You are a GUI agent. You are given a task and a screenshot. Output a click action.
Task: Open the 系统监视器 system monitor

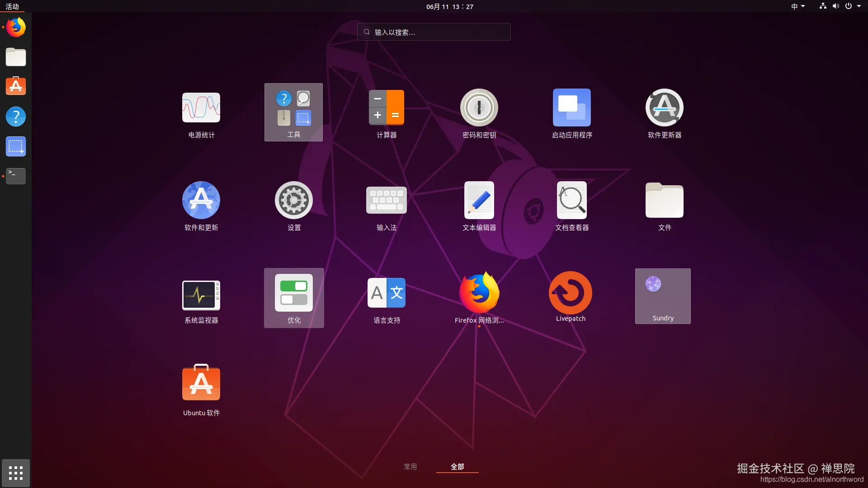coord(201,296)
